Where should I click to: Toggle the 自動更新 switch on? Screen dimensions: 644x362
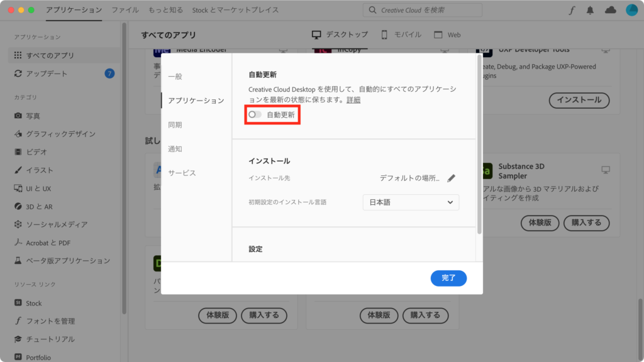[x=255, y=115]
